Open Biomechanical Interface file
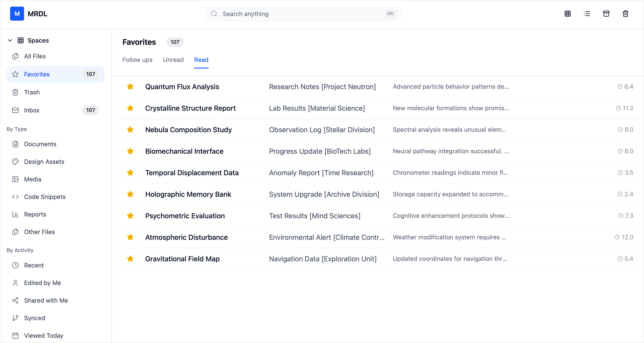644x343 pixels. pos(378,151)
